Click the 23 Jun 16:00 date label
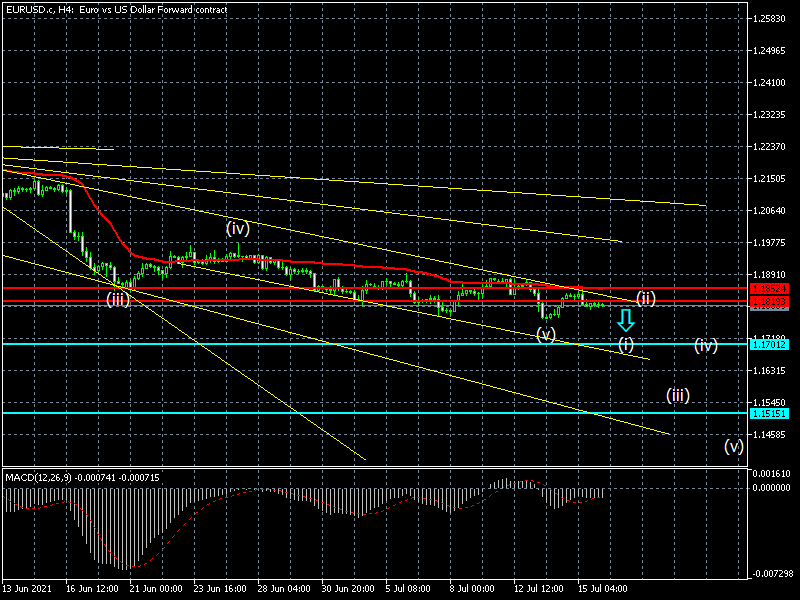Screen dimensions: 800x600 220,589
